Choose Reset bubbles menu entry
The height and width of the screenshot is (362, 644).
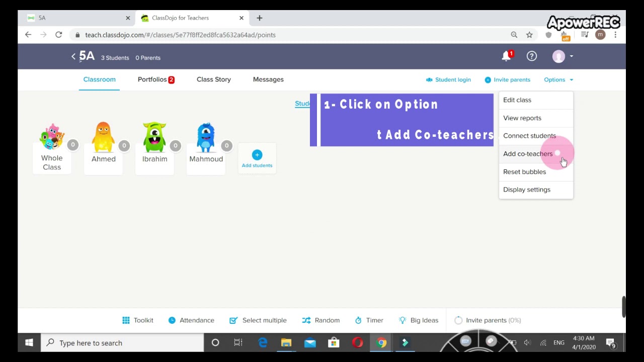pos(536,172)
